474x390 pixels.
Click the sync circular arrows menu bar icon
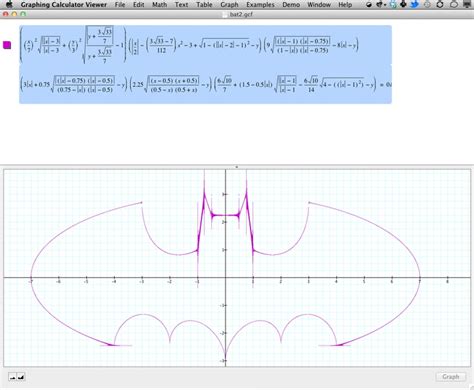pos(440,5)
